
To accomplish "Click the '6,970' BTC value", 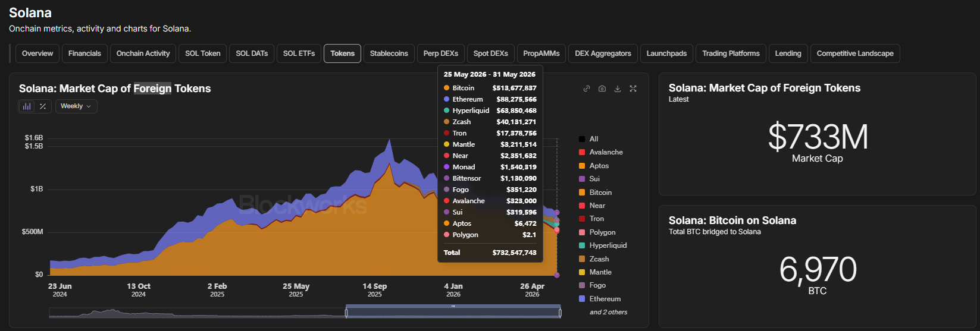I will click(x=818, y=269).
